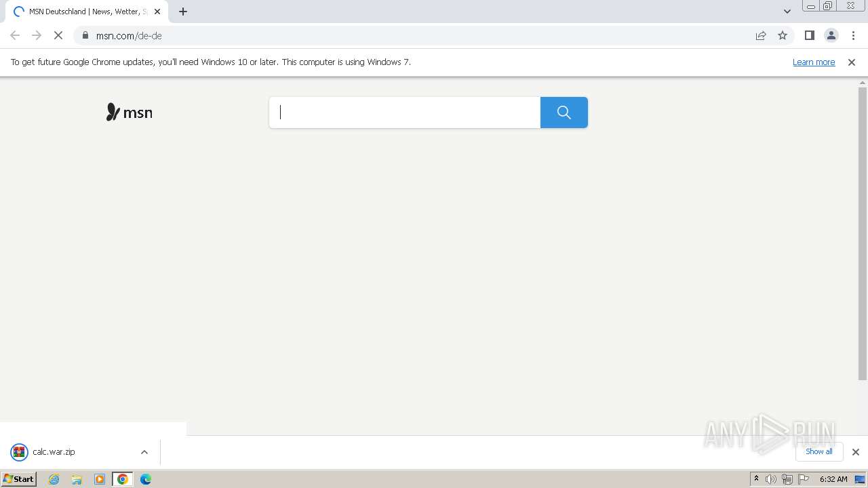Open the Learn more link
This screenshot has width=868, height=488.
coord(814,62)
